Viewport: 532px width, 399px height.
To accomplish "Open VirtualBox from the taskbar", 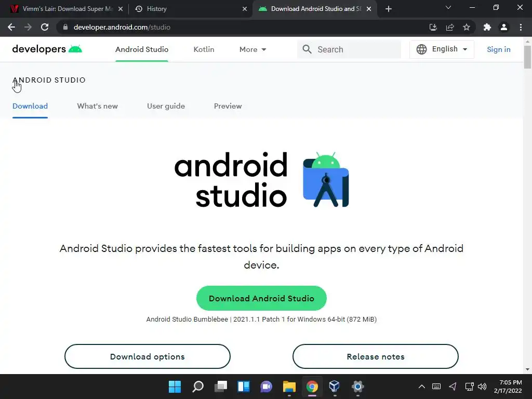I will pyautogui.click(x=335, y=387).
